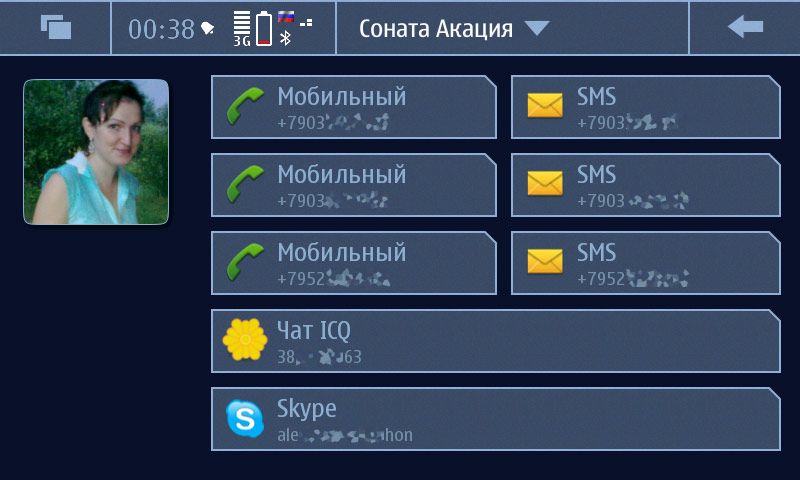Tap the Russian flag indicator in the status bar
Screen dimensions: 800x480
click(286, 17)
